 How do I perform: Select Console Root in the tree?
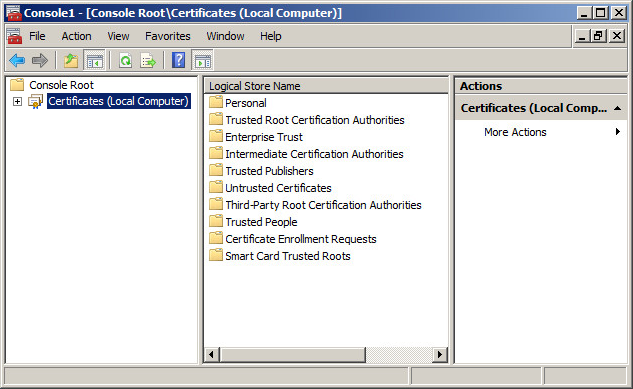[61, 85]
